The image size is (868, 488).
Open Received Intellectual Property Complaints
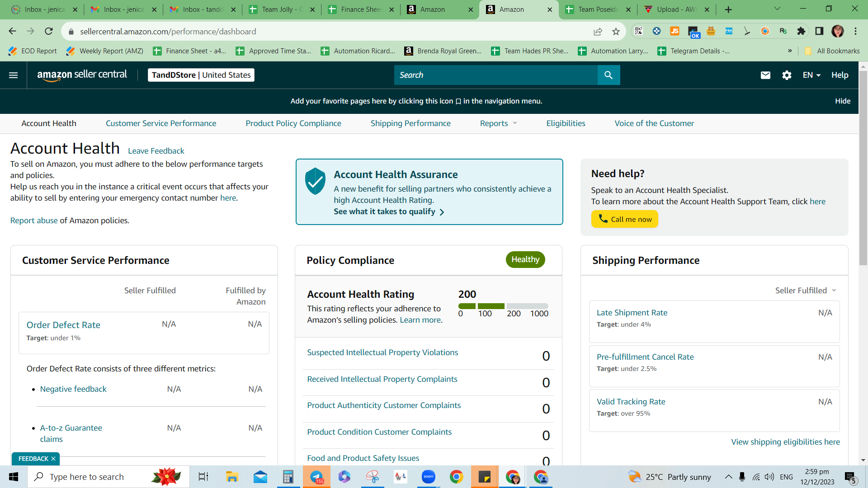pyautogui.click(x=382, y=379)
